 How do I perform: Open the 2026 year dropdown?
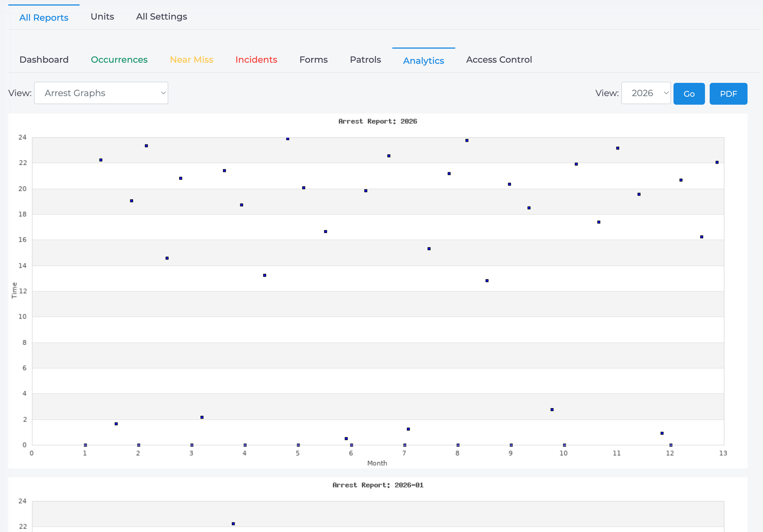click(646, 93)
